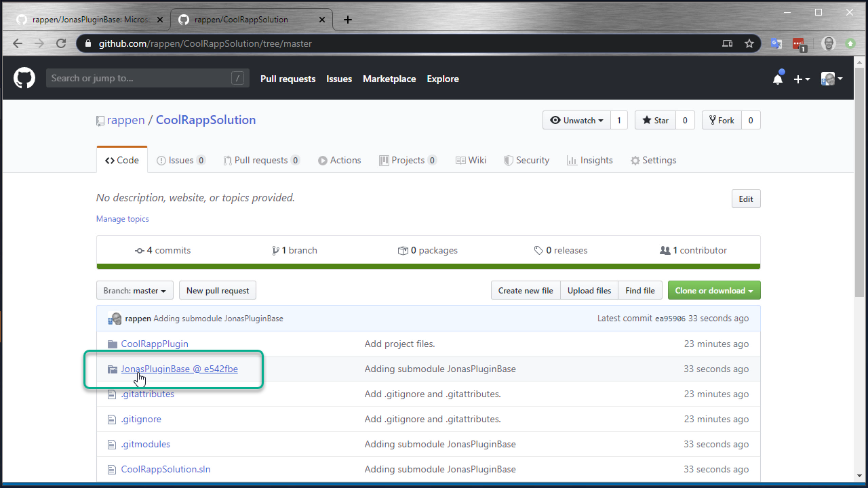
Task: Open a new browser tab
Action: [348, 20]
